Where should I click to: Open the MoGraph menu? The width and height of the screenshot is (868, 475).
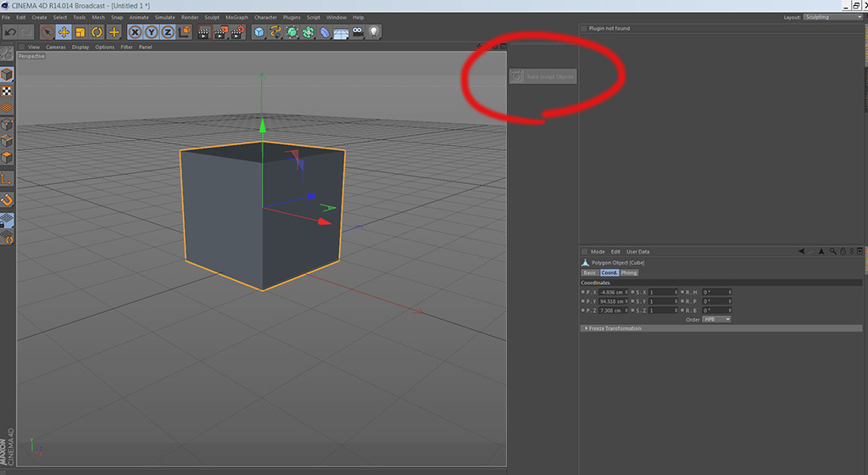(x=237, y=17)
